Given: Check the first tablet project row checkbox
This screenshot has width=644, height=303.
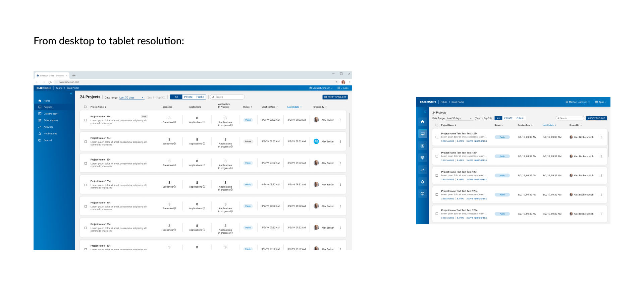Looking at the screenshot, I should [437, 137].
